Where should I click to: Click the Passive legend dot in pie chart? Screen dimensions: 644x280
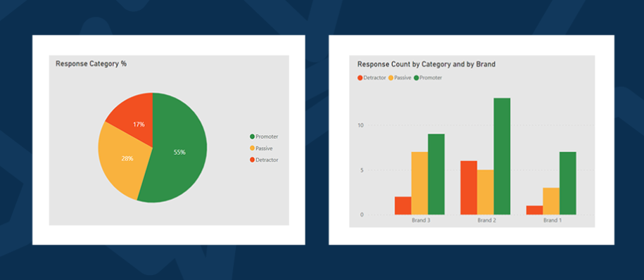pos(252,148)
